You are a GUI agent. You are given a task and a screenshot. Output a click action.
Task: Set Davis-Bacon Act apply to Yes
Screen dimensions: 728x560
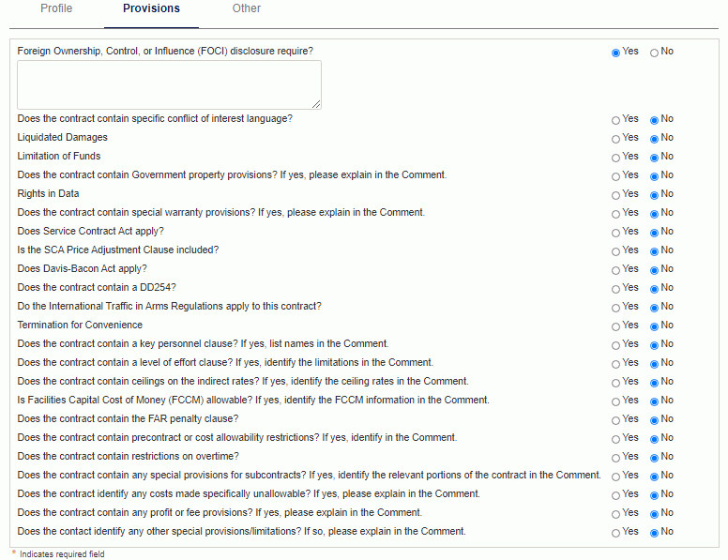(x=615, y=271)
